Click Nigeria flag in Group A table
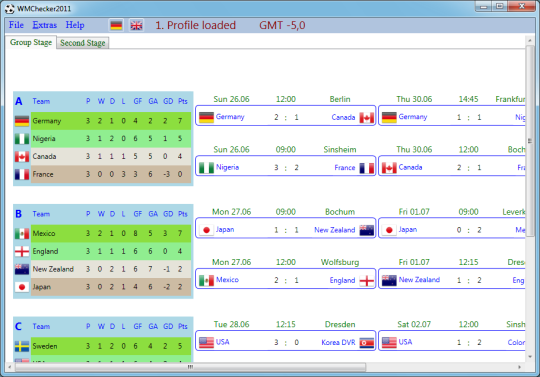This screenshot has width=540, height=377. click(x=22, y=139)
